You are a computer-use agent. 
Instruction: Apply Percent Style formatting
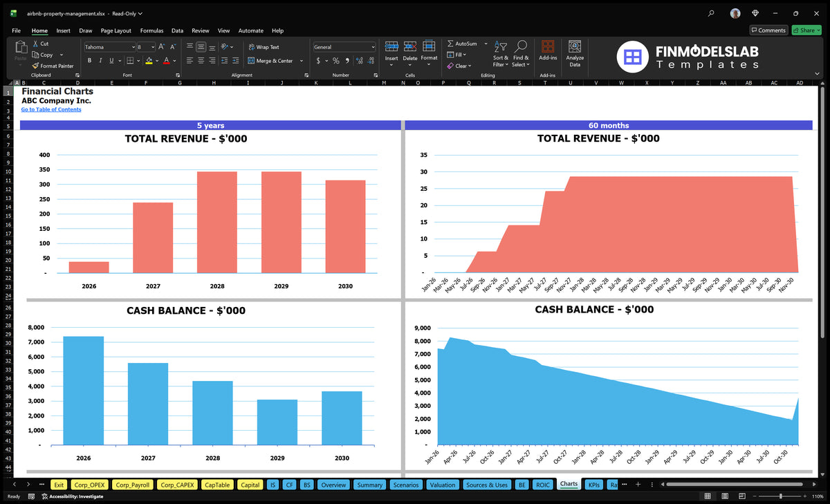tap(336, 61)
